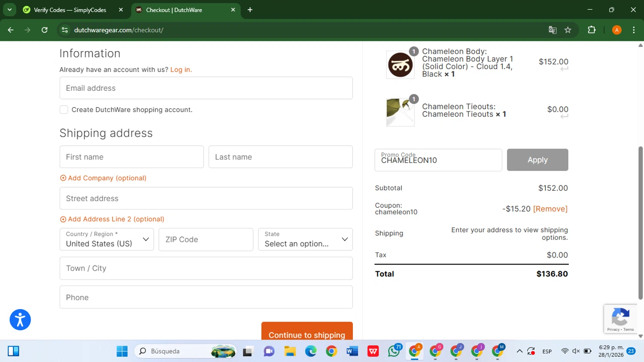The image size is (644, 362).
Task: Open the Windows Start menu
Action: [x=122, y=351]
